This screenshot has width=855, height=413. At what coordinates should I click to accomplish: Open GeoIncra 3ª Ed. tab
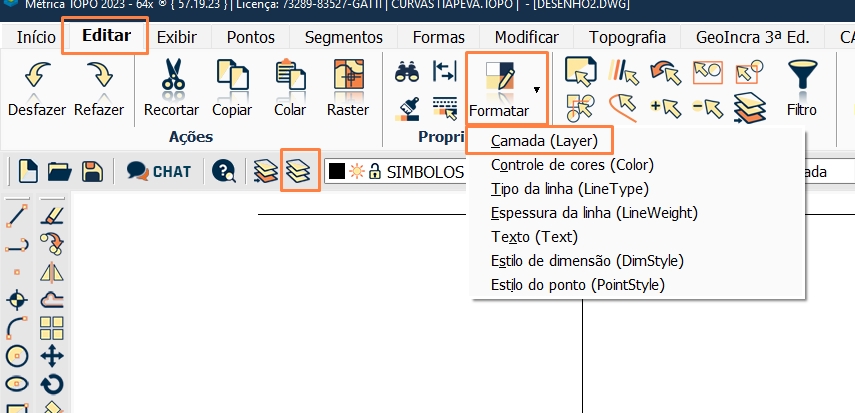(752, 37)
